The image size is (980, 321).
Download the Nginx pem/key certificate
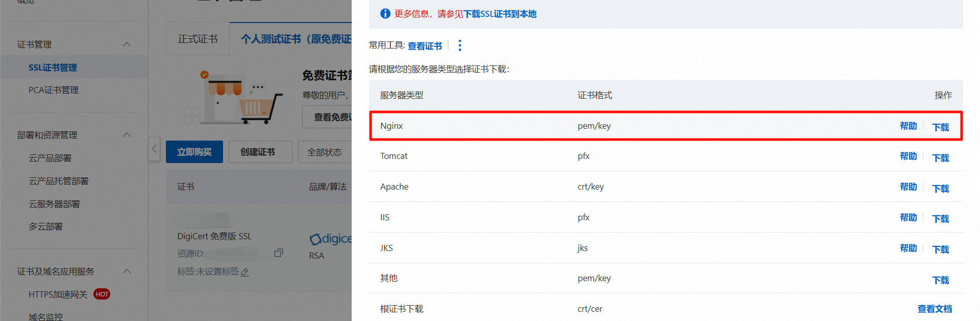point(941,127)
